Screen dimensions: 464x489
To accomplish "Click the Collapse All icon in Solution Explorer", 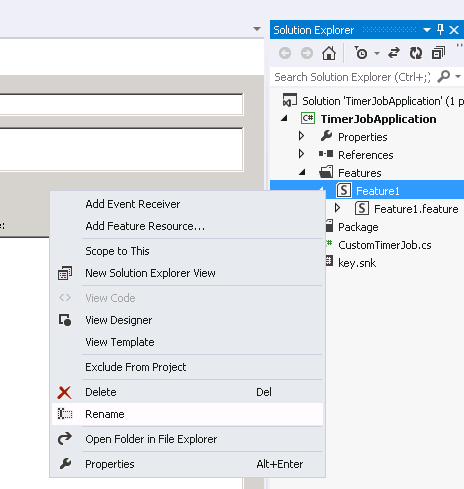I will (438, 53).
